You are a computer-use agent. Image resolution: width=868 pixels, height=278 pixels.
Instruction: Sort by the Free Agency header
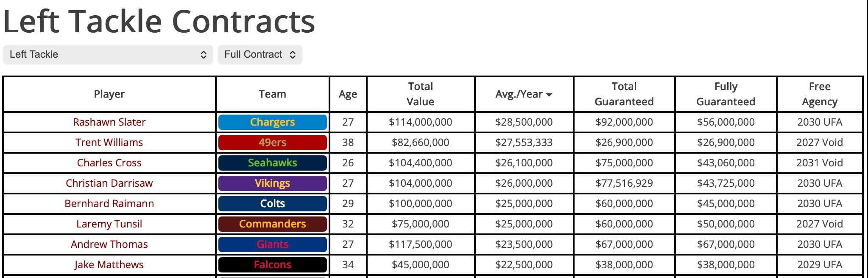tap(819, 94)
